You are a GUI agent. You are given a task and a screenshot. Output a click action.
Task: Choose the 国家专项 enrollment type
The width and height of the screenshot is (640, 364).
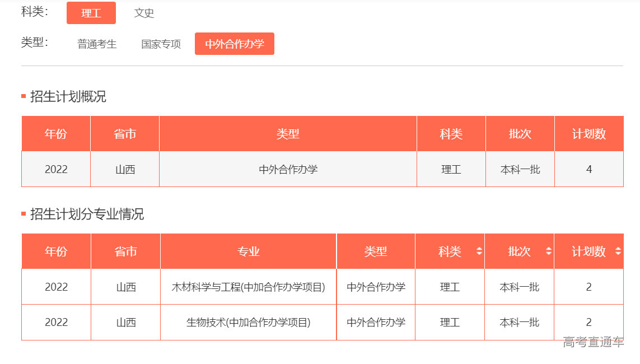point(161,44)
